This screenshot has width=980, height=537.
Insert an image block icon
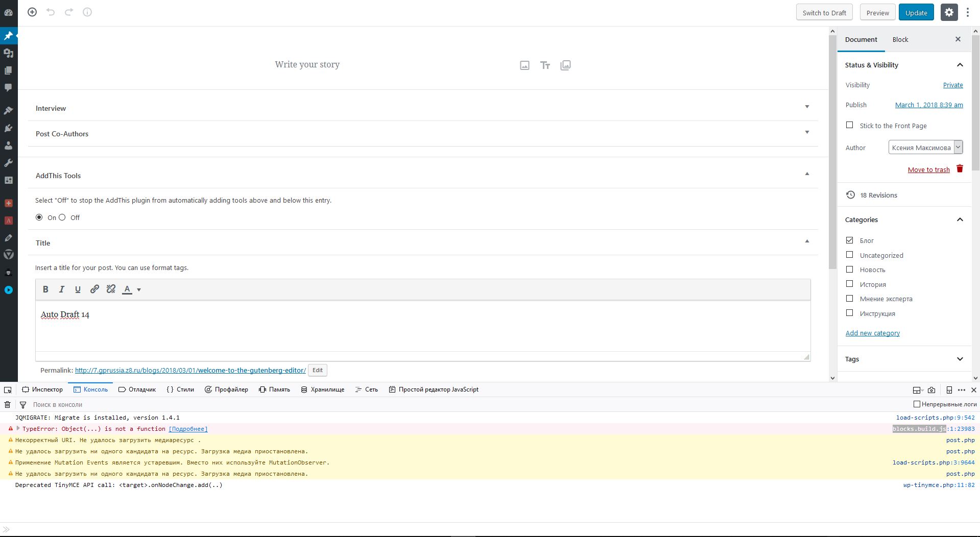[524, 65]
